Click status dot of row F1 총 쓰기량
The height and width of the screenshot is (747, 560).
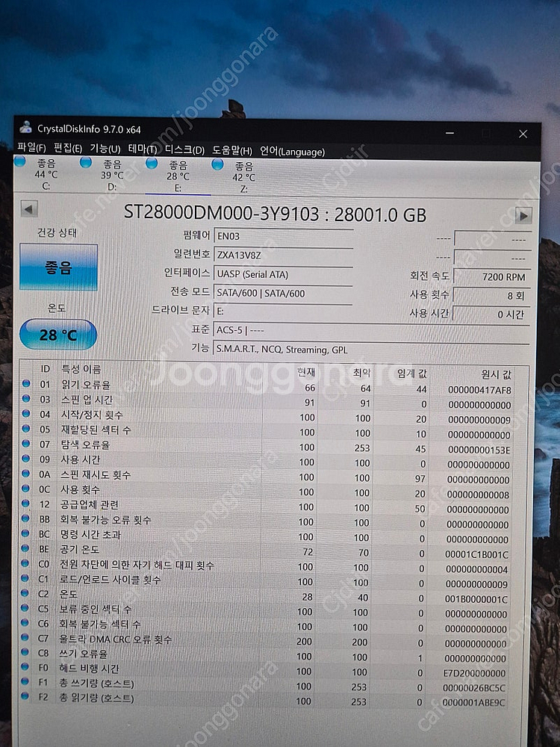click(25, 682)
